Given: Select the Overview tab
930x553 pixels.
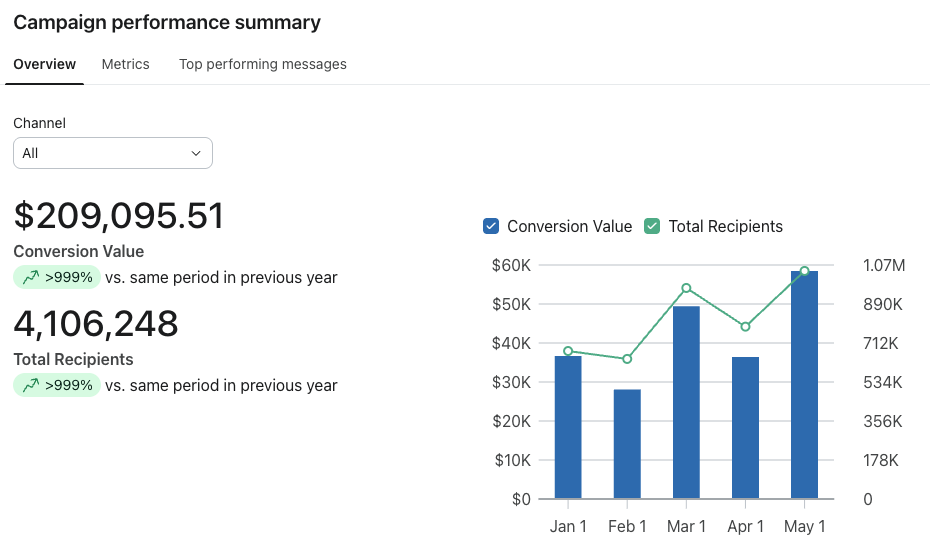Looking at the screenshot, I should (x=44, y=64).
